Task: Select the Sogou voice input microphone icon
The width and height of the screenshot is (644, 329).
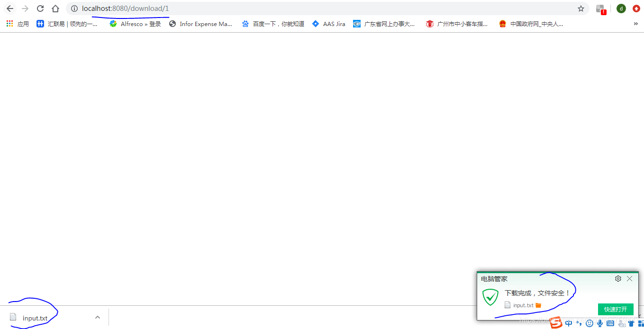Action: pos(600,323)
